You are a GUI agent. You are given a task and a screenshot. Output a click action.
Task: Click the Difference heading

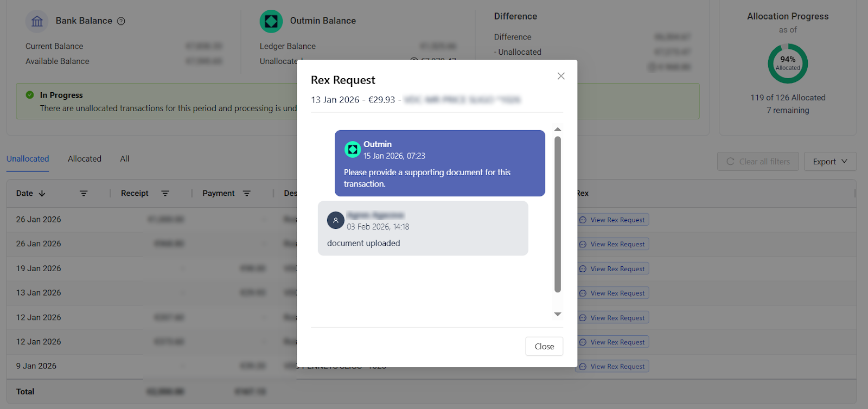click(x=515, y=16)
